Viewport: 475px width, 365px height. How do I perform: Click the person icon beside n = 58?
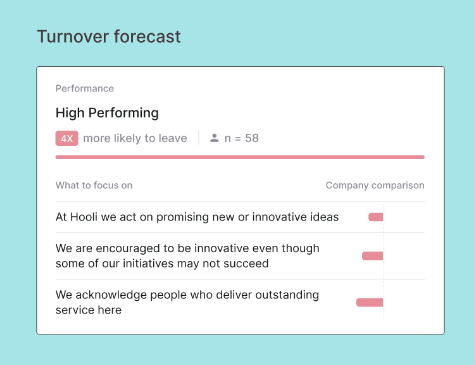pyautogui.click(x=214, y=138)
